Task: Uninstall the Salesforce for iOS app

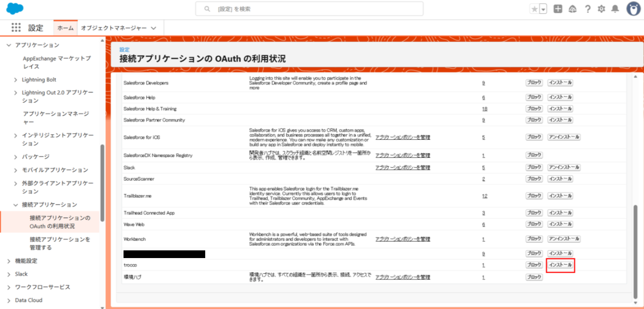Action: click(564, 137)
